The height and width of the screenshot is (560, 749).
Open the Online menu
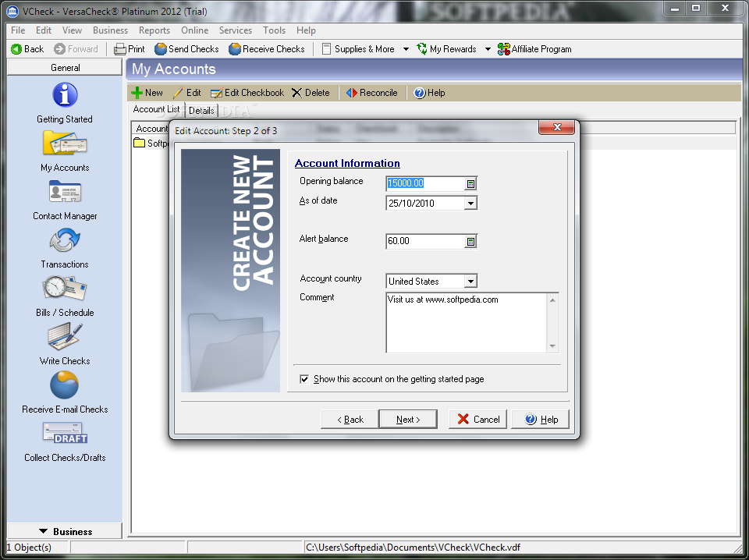pyautogui.click(x=194, y=30)
